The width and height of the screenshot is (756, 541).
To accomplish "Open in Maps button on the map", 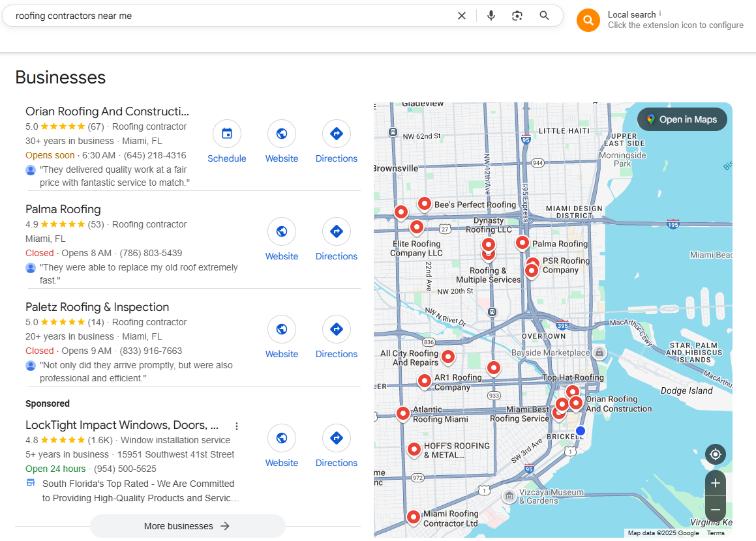I will [682, 119].
